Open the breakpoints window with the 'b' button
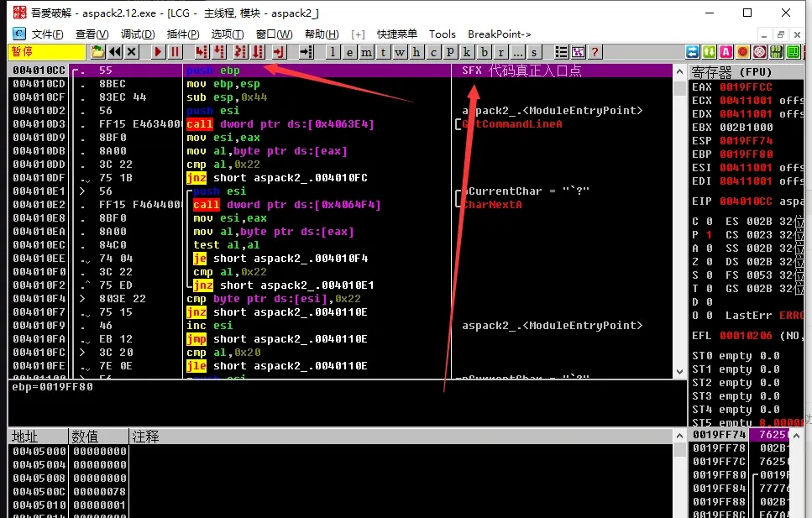The image size is (812, 518). pyautogui.click(x=485, y=52)
